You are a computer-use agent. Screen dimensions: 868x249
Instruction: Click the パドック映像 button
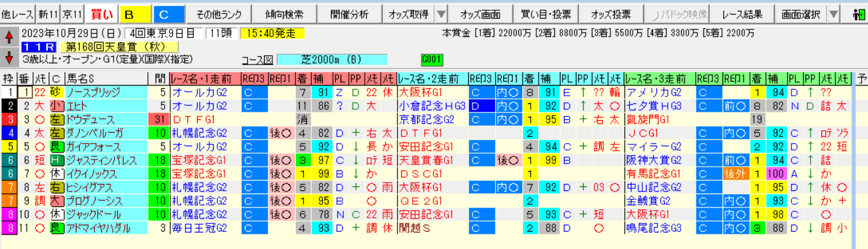click(677, 14)
